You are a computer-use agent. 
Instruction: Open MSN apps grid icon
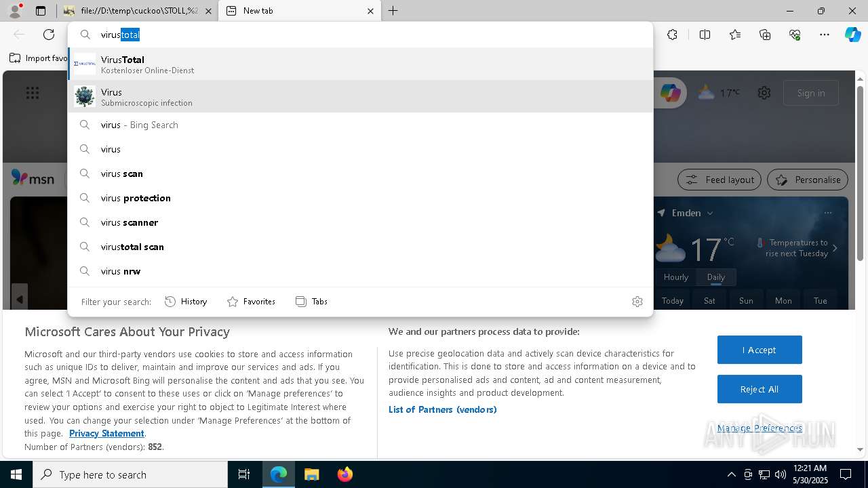(x=33, y=93)
